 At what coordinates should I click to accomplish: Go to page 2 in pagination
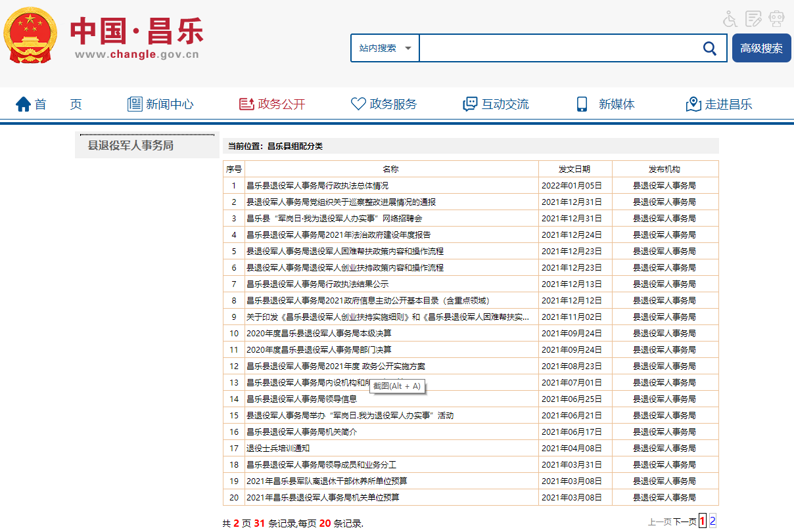coord(712,521)
